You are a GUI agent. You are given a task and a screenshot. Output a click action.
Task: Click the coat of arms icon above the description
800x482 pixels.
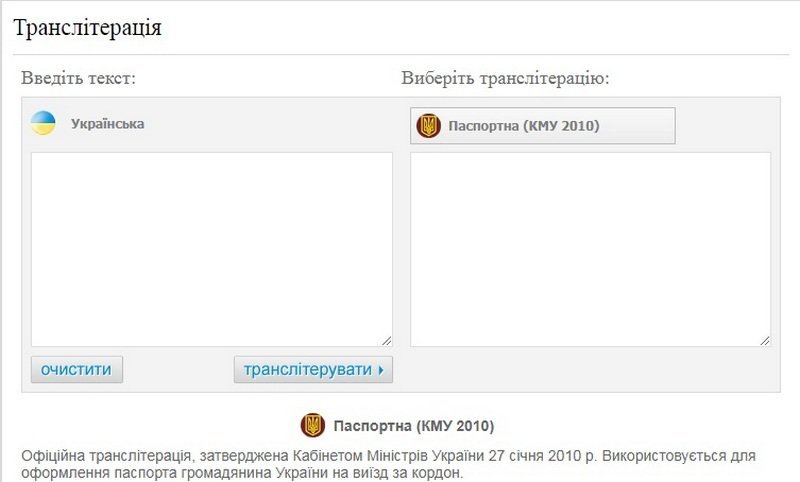pyautogui.click(x=313, y=425)
